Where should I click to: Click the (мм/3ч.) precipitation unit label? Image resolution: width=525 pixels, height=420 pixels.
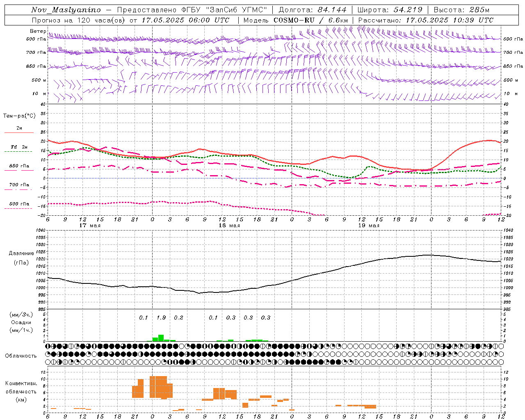coord(21,315)
